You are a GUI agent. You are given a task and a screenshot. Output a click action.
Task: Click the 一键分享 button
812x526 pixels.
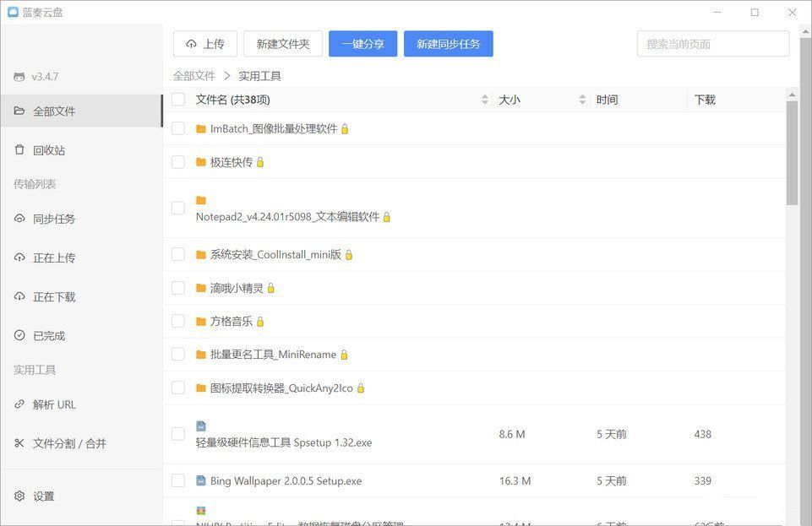[362, 44]
